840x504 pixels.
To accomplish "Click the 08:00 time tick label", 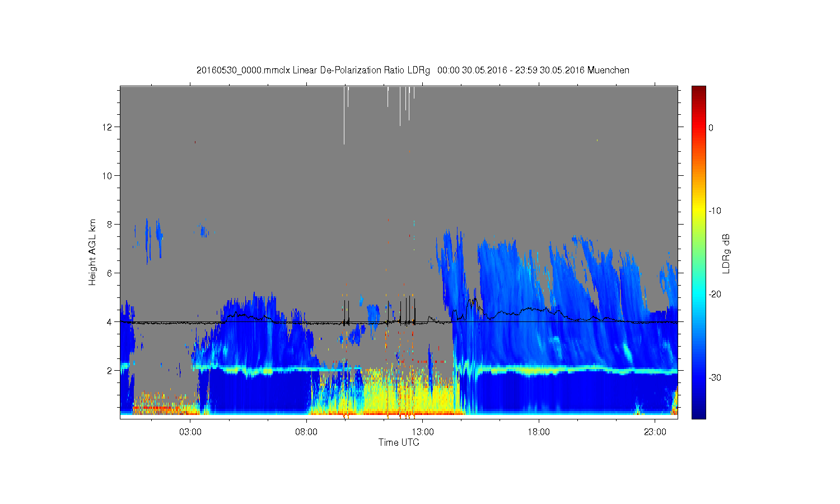I will point(306,432).
